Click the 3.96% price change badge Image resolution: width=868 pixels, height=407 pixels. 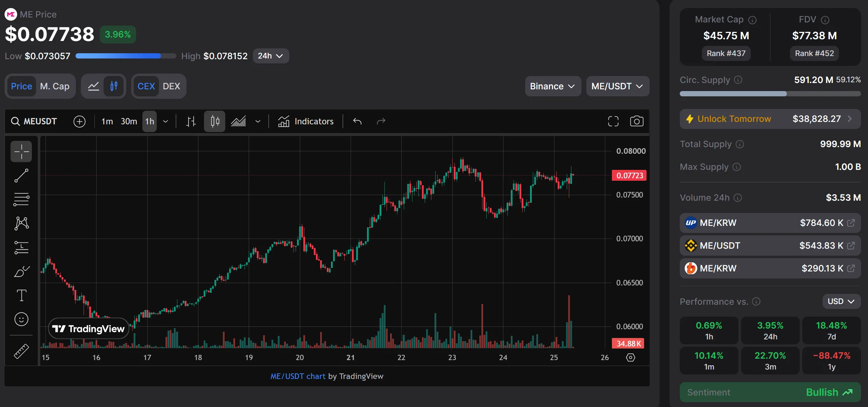(x=118, y=34)
